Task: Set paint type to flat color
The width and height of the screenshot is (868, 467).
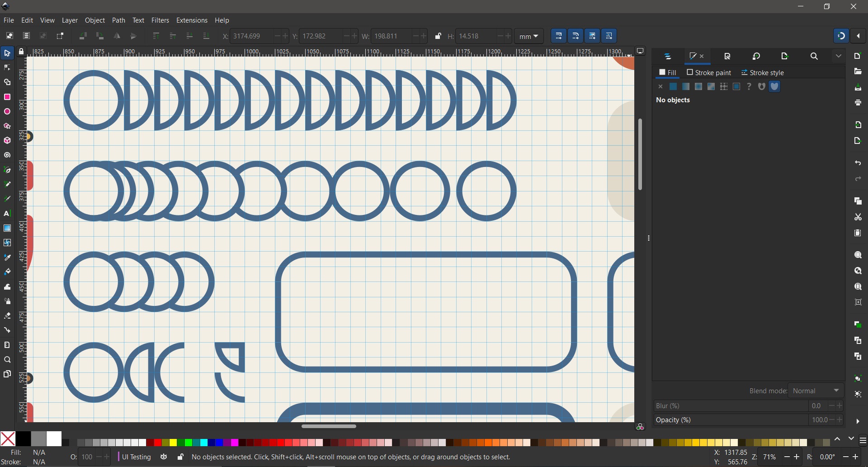Action: (673, 87)
